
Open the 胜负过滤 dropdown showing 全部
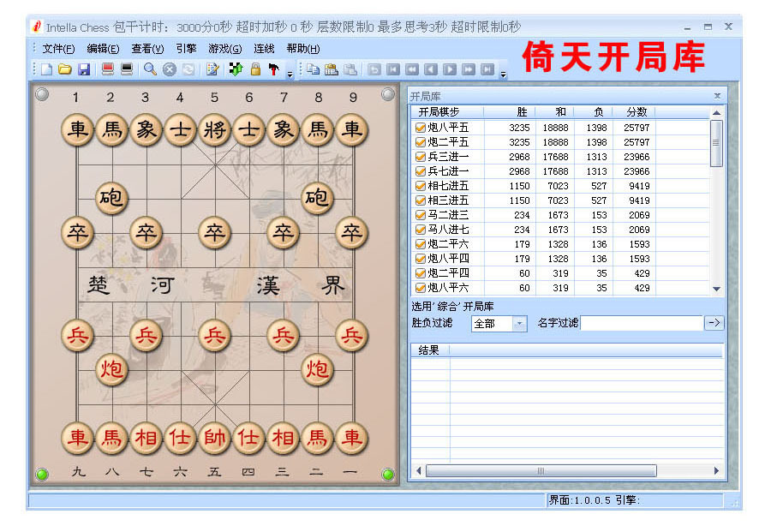click(519, 324)
